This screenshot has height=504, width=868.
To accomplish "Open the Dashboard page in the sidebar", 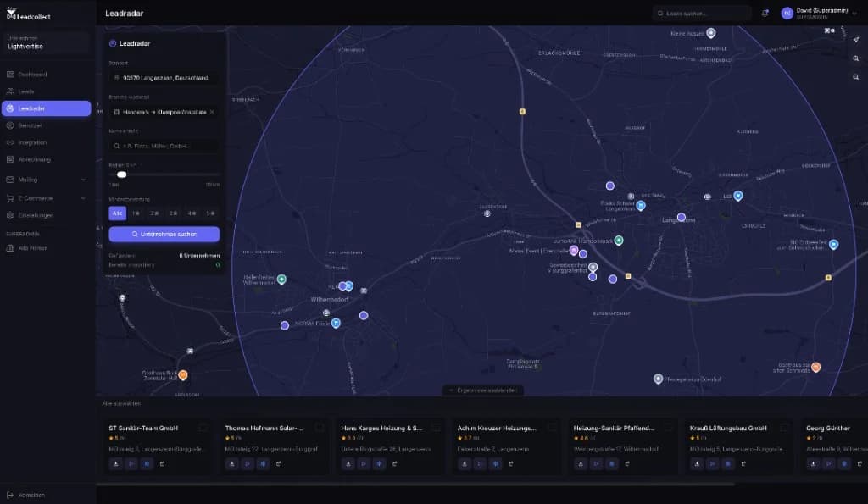I will click(x=47, y=75).
